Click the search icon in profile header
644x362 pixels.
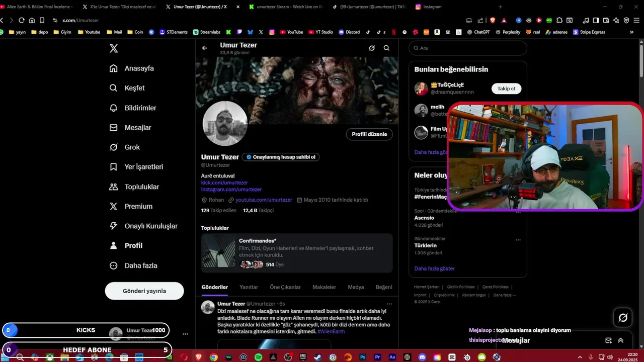[386, 48]
